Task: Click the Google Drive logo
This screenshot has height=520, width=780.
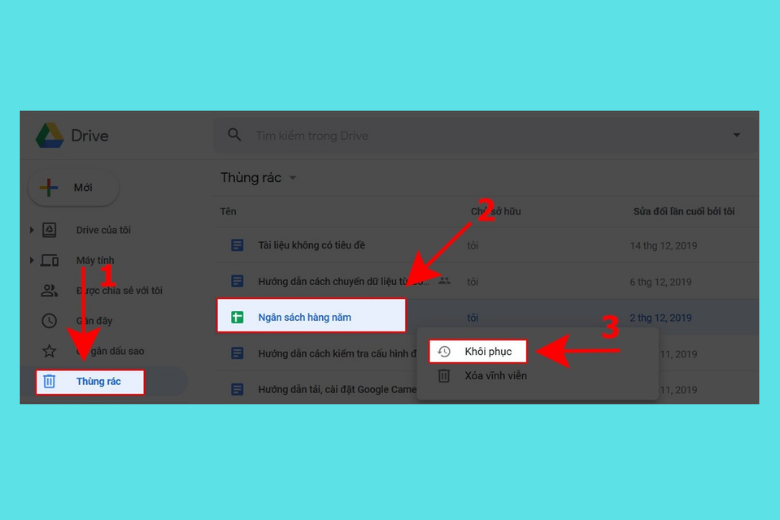Action: pos(50,135)
